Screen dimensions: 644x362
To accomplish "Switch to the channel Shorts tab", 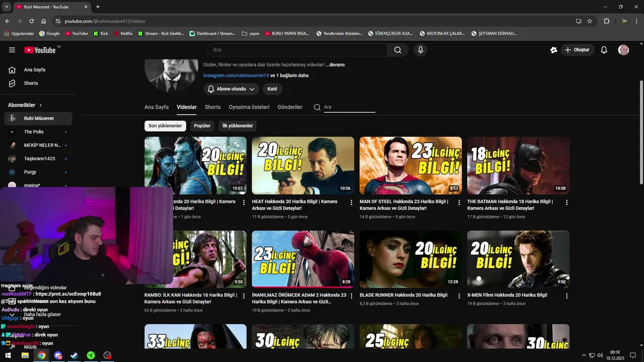I will click(213, 107).
